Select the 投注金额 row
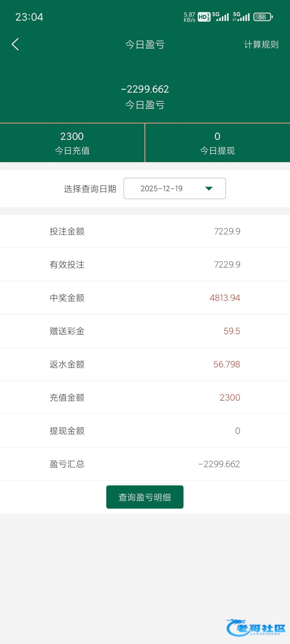 pos(145,231)
